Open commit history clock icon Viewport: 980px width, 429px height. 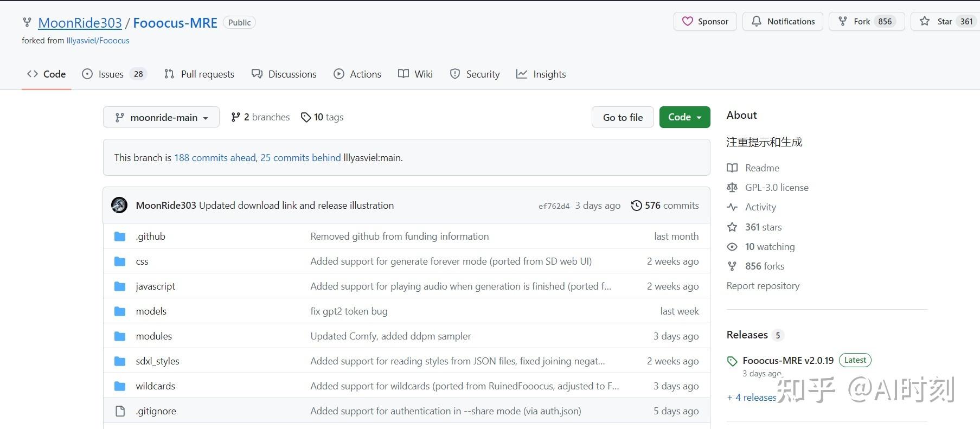pos(636,206)
